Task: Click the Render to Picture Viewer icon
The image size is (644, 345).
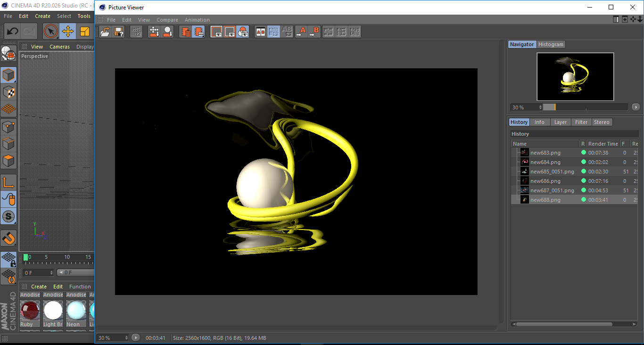Action: [x=154, y=32]
